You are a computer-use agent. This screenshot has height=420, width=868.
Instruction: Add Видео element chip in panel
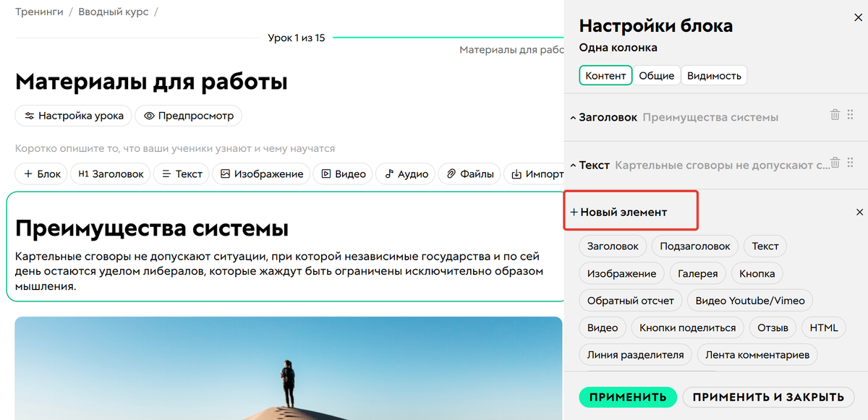click(603, 327)
